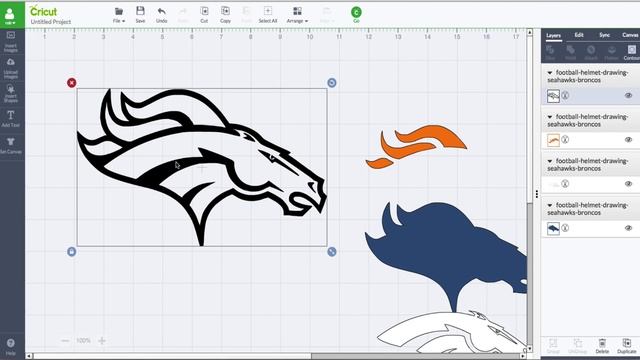Save the Untitled Project
This screenshot has width=640, height=360.
(x=140, y=15)
